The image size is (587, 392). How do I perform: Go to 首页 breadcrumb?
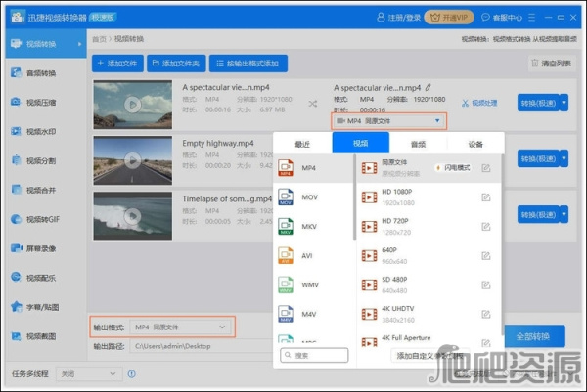click(x=99, y=39)
